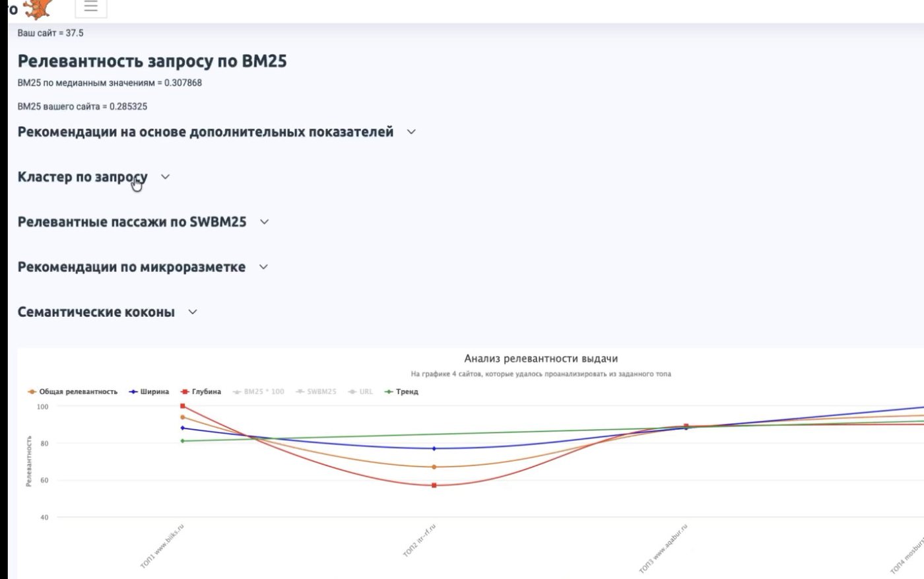Toggle the 'Тренд' legend series
The width and height of the screenshot is (924, 579).
(x=401, y=392)
